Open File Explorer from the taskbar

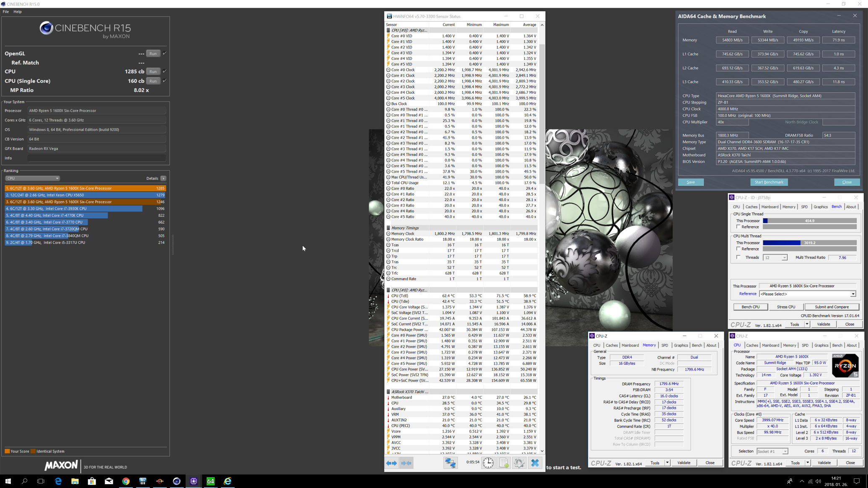point(75,481)
